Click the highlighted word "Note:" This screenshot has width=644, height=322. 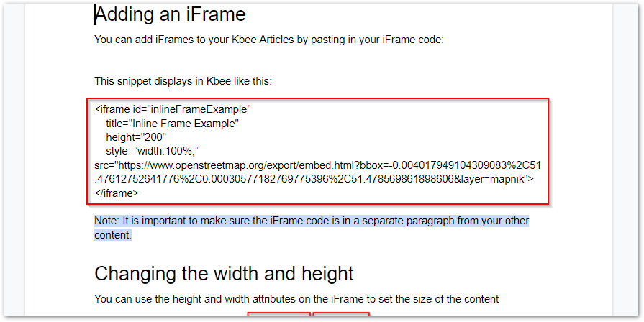pos(106,221)
